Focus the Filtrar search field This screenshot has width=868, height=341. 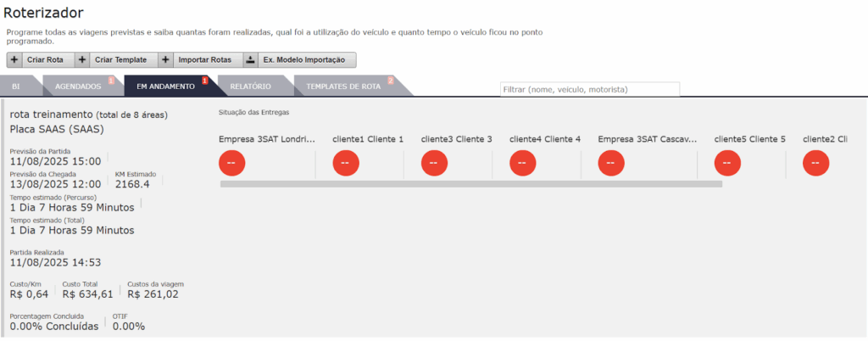[x=589, y=89]
